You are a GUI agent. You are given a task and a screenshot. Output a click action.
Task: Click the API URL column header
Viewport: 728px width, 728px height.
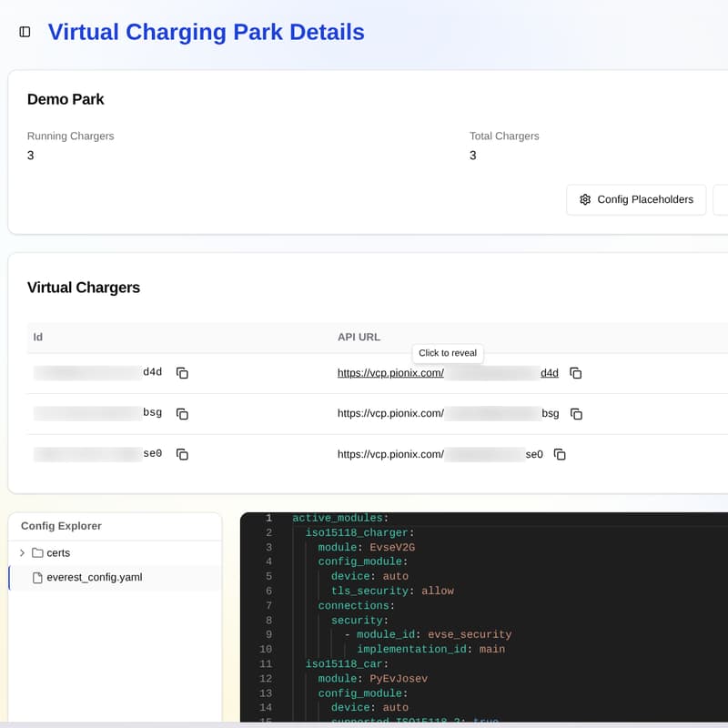point(359,337)
